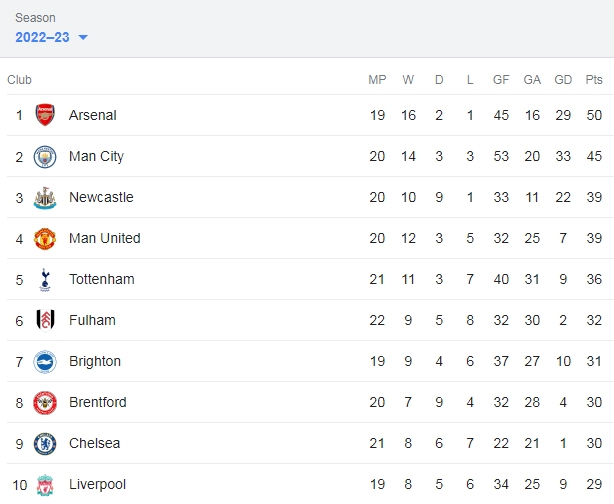Click the Man United club crest
The image size is (614, 504).
(45, 239)
